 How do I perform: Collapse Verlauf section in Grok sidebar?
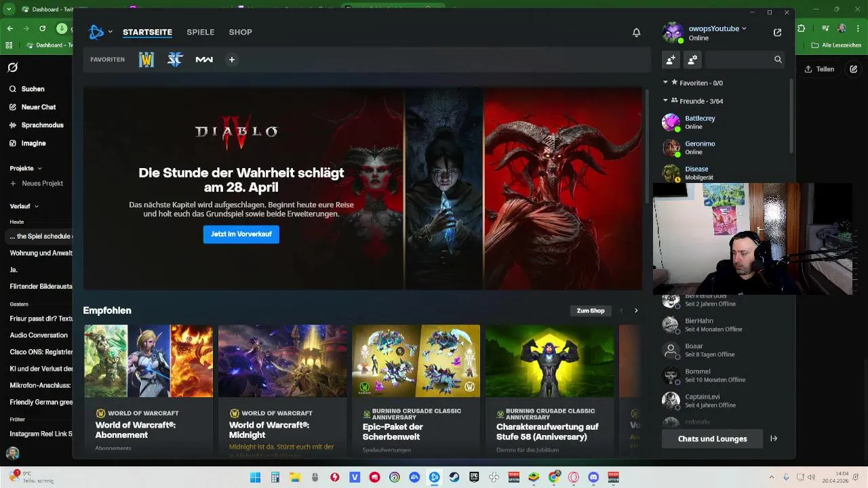click(x=24, y=206)
